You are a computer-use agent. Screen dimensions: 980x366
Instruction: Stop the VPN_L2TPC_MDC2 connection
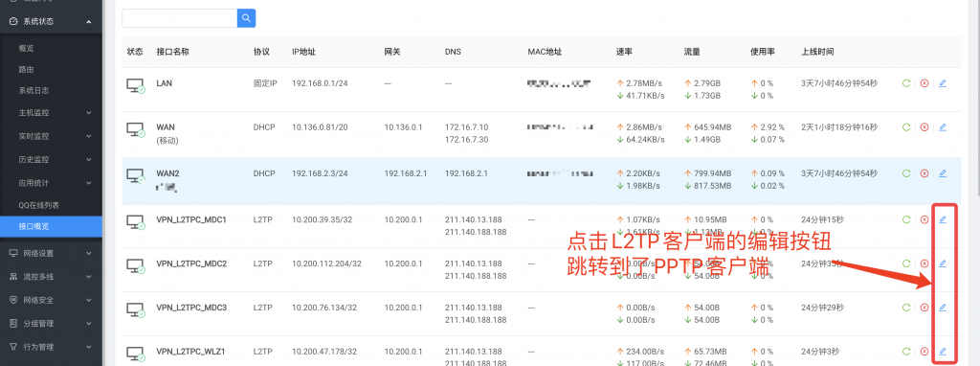click(x=924, y=263)
